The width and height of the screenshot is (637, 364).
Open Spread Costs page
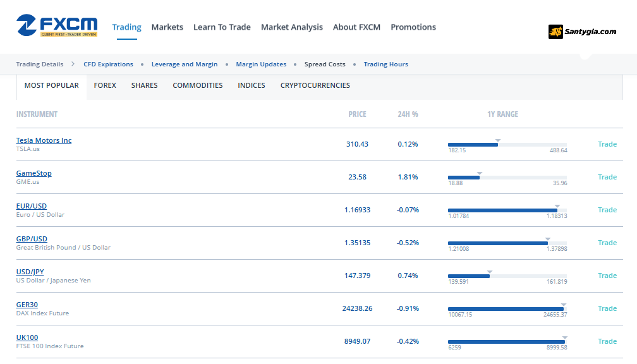click(325, 64)
